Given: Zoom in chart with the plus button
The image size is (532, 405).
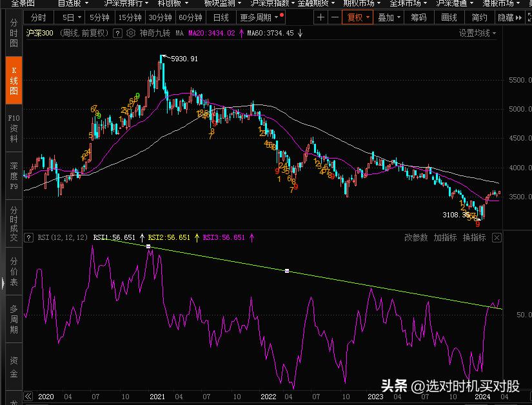Looking at the screenshot, I should point(320,17).
